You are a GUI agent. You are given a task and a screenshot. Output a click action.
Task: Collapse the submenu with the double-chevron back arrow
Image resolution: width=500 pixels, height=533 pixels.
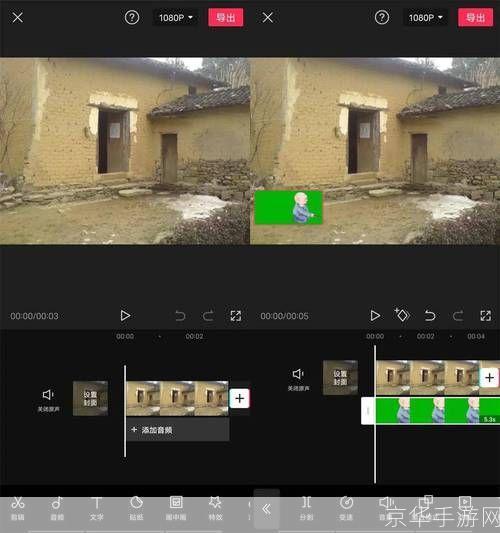click(x=266, y=509)
